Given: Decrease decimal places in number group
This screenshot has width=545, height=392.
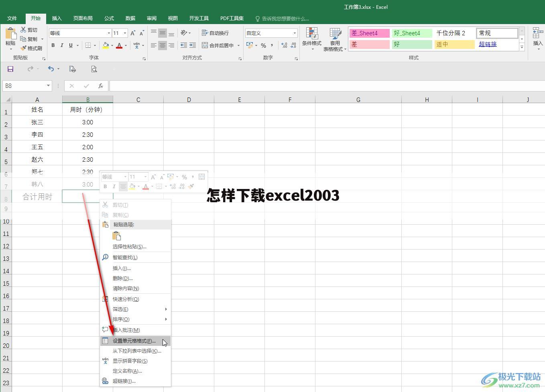Looking at the screenshot, I should tap(293, 45).
